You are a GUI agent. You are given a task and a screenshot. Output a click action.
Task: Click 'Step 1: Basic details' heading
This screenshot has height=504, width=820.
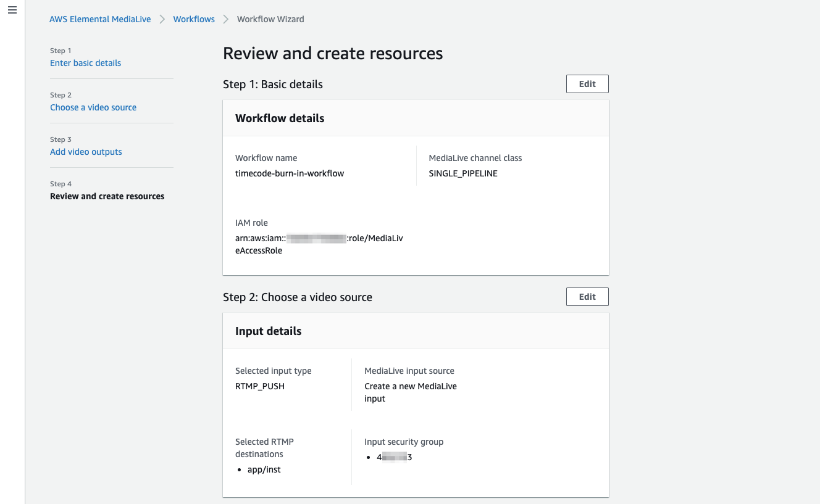tap(273, 84)
